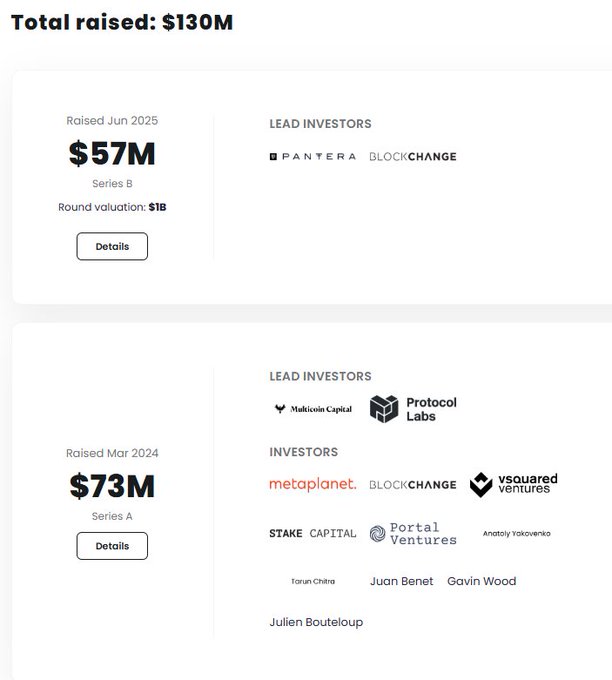Click the Multicoin Capital logo
This screenshot has height=680, width=612.
click(x=312, y=409)
